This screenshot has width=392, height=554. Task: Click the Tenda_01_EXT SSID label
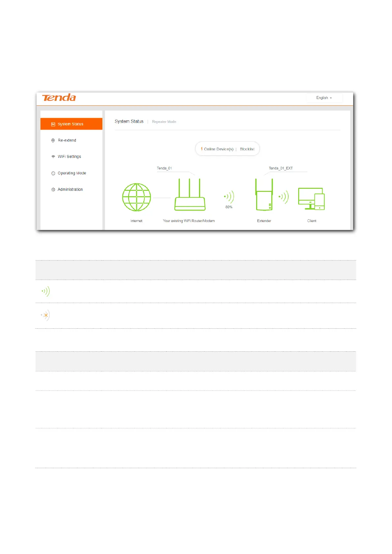(281, 168)
